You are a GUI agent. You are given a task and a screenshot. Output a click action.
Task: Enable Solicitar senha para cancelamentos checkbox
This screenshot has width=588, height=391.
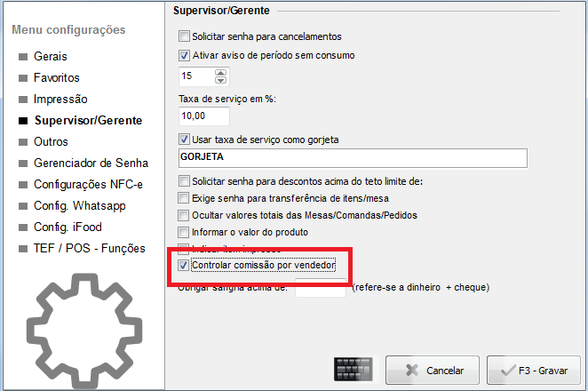pos(184,36)
